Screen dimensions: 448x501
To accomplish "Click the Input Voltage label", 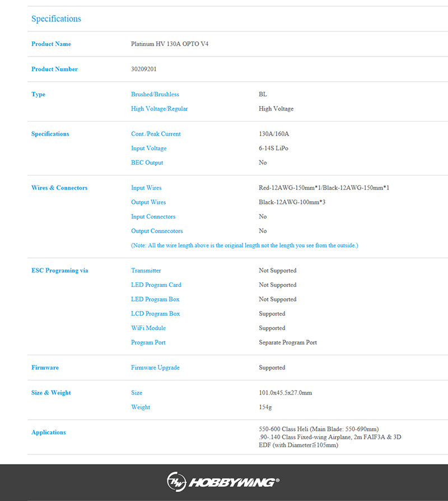I will [148, 149].
